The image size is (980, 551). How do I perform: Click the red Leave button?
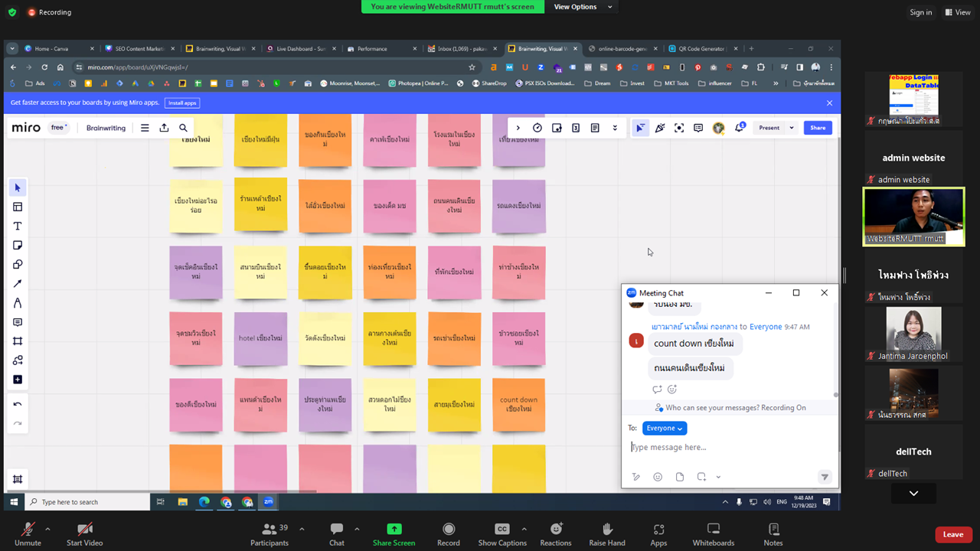[x=953, y=534]
